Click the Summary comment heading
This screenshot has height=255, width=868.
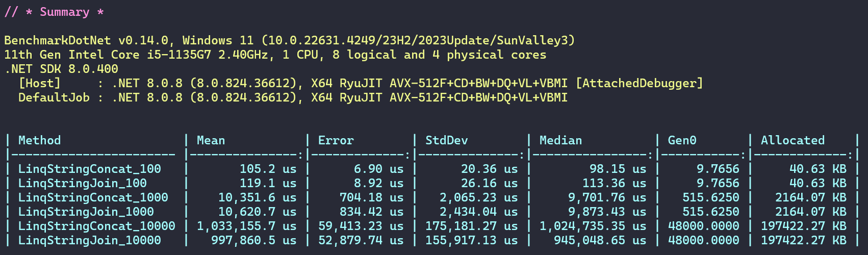pyautogui.click(x=54, y=12)
